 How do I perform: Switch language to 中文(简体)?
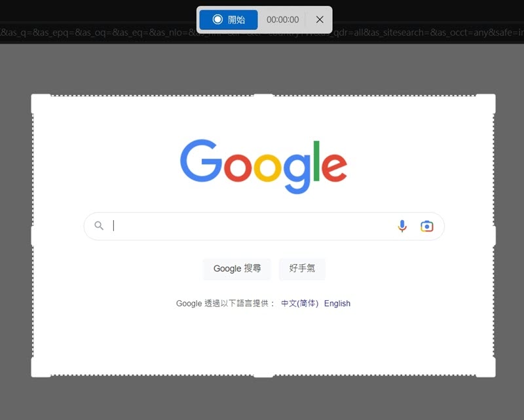(299, 303)
